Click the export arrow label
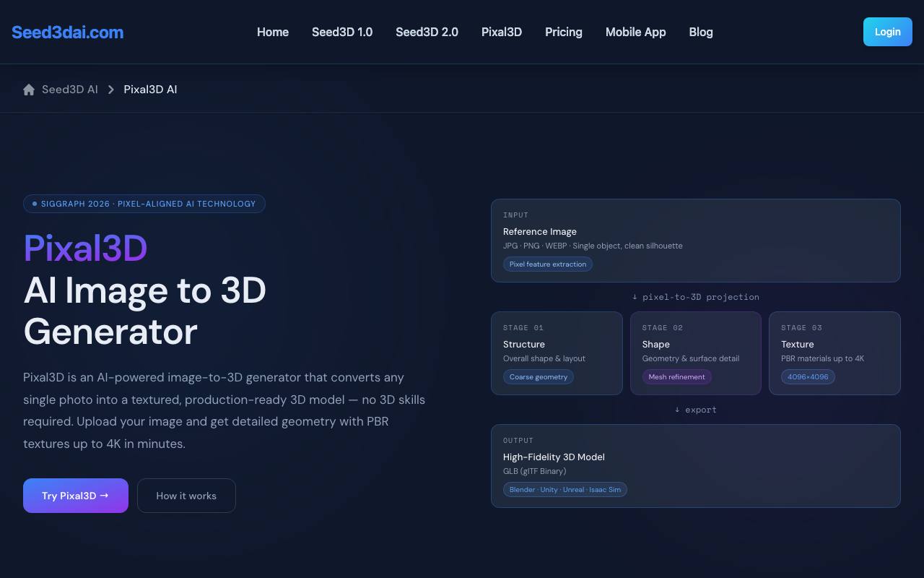 point(696,410)
